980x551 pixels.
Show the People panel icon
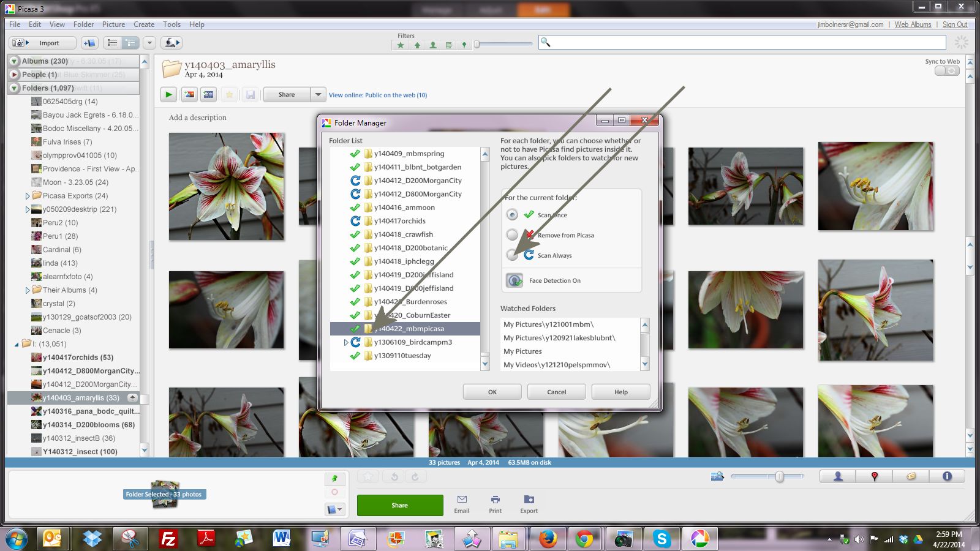pyautogui.click(x=838, y=476)
